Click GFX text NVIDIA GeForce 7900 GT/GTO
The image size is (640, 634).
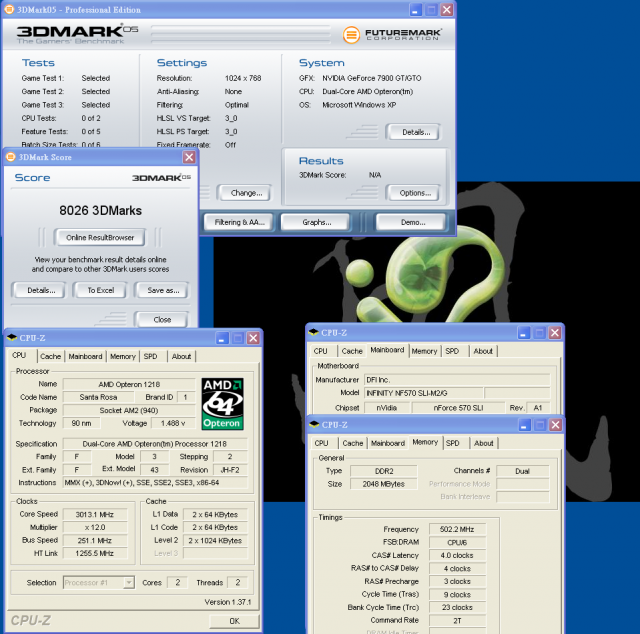[x=371, y=78]
